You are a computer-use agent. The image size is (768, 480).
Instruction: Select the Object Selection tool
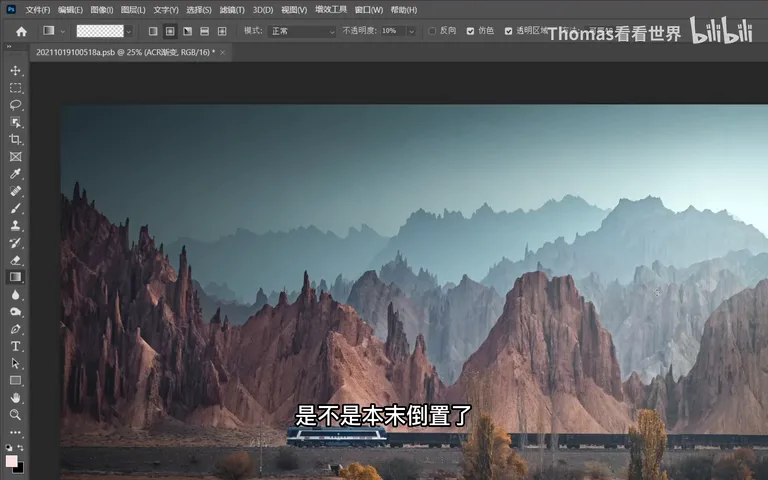pyautogui.click(x=15, y=122)
